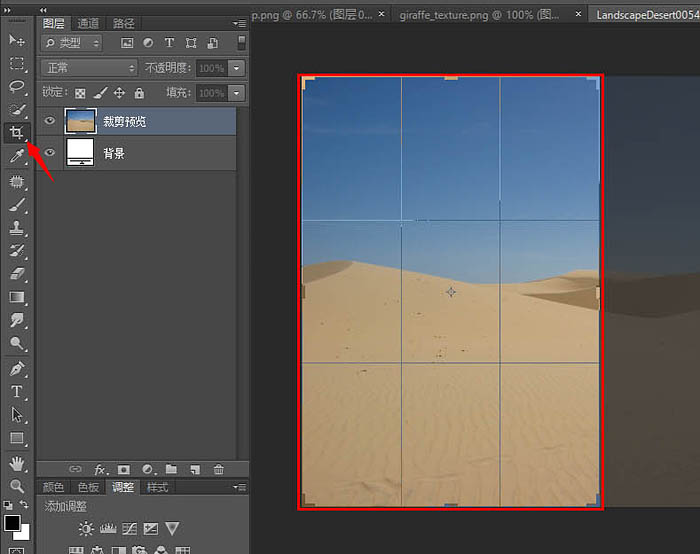The width and height of the screenshot is (700, 554).
Task: Hide the 背景 layer
Action: coord(50,152)
